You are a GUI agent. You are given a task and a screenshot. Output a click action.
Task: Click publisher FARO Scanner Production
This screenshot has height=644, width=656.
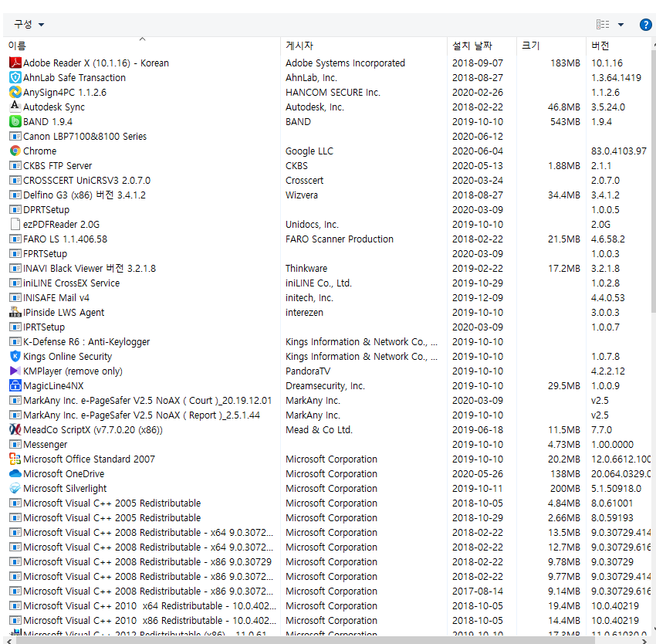(x=340, y=239)
